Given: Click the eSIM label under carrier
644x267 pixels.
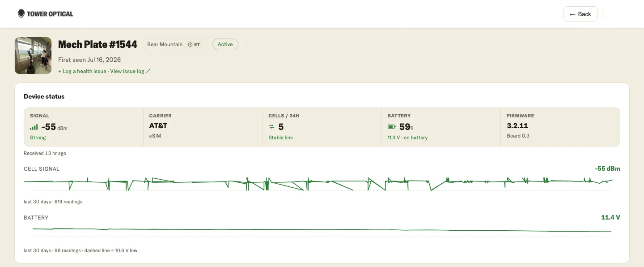Looking at the screenshot, I should point(155,136).
